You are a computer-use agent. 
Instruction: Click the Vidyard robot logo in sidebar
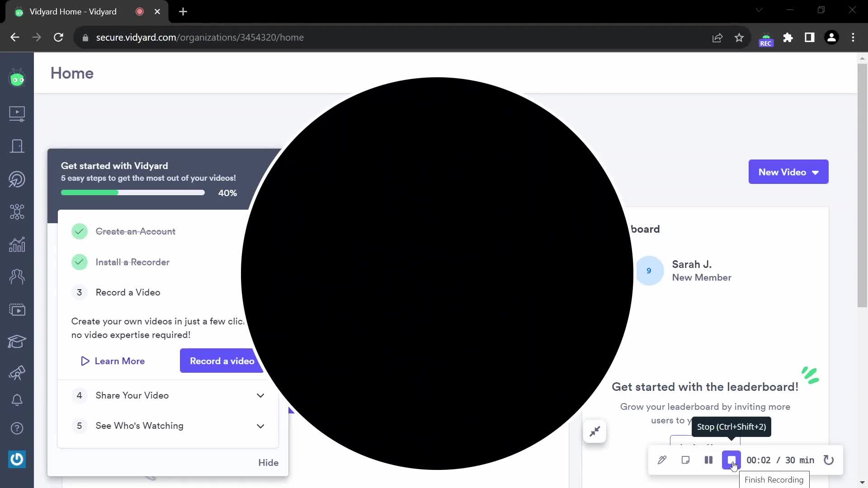coord(17,79)
